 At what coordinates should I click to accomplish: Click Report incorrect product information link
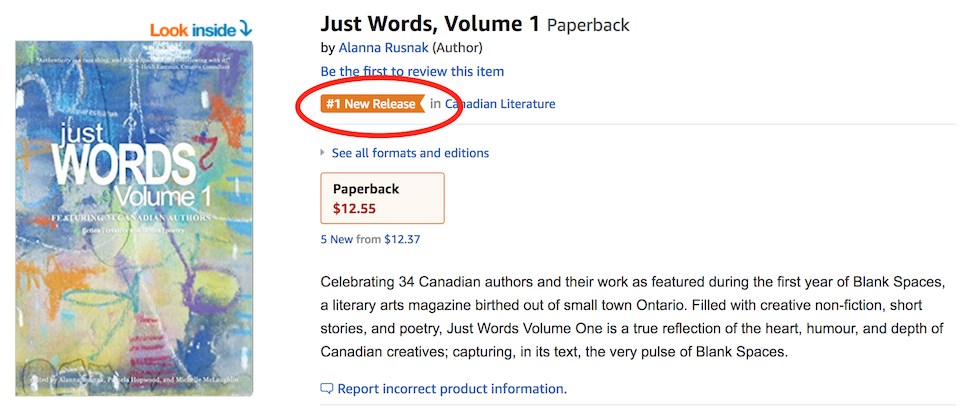click(452, 389)
